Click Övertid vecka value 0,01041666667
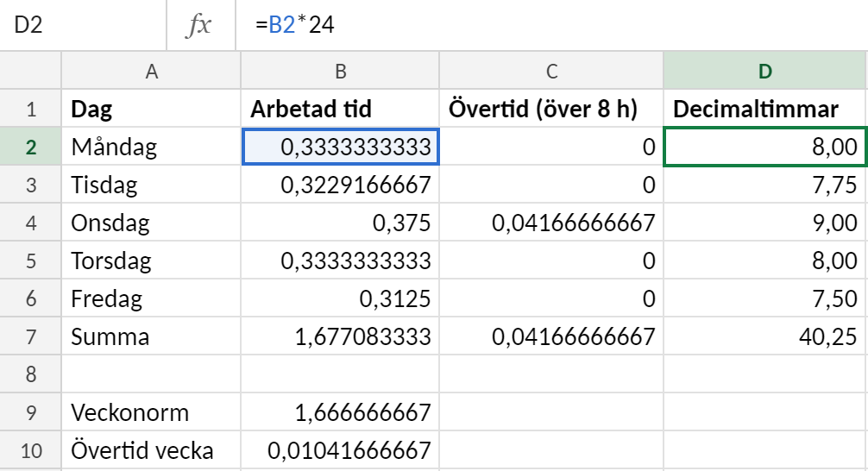 point(341,450)
